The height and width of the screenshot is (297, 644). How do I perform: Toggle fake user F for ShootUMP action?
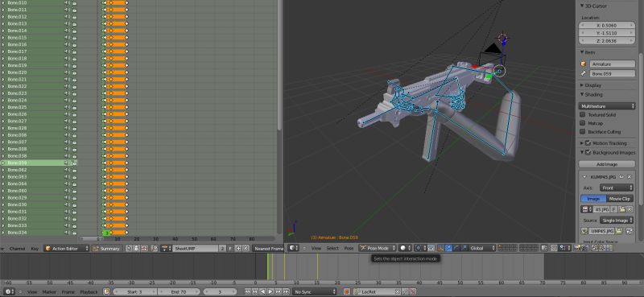point(230,249)
